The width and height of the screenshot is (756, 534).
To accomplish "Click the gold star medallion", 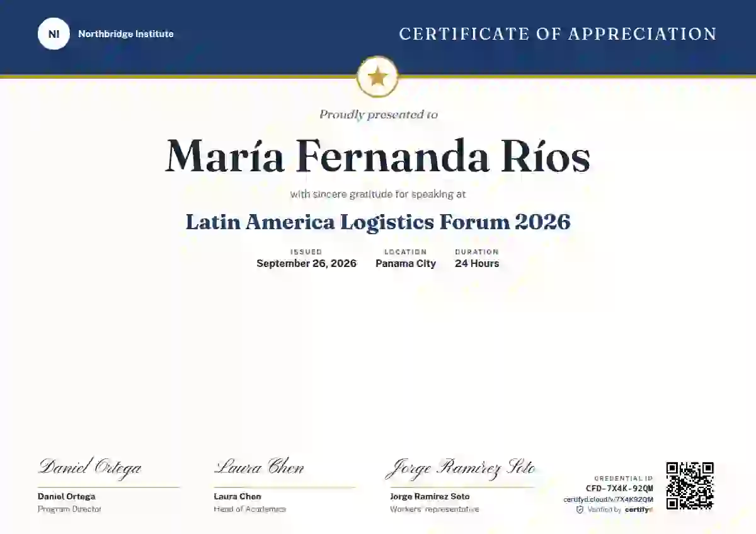I will (x=377, y=77).
